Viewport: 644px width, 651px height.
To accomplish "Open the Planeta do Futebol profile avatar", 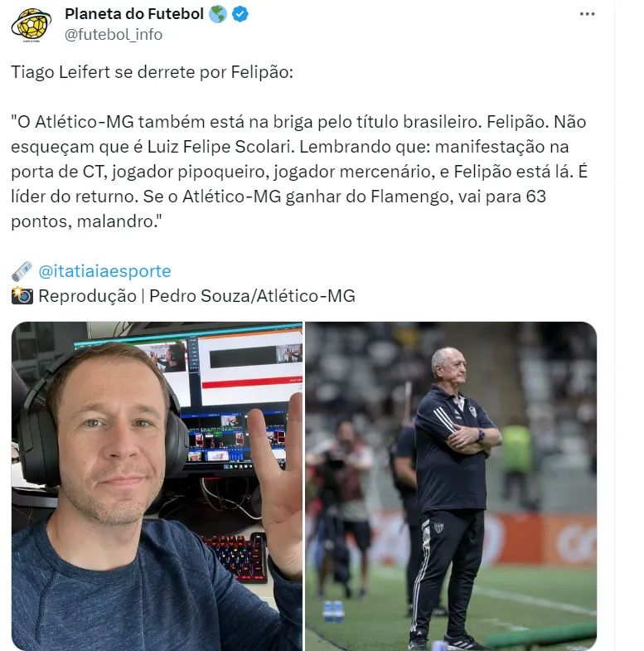I will [31, 25].
